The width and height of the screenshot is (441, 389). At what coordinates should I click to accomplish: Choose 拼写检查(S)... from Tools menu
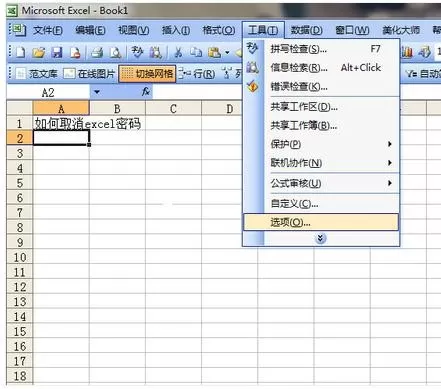pos(321,49)
